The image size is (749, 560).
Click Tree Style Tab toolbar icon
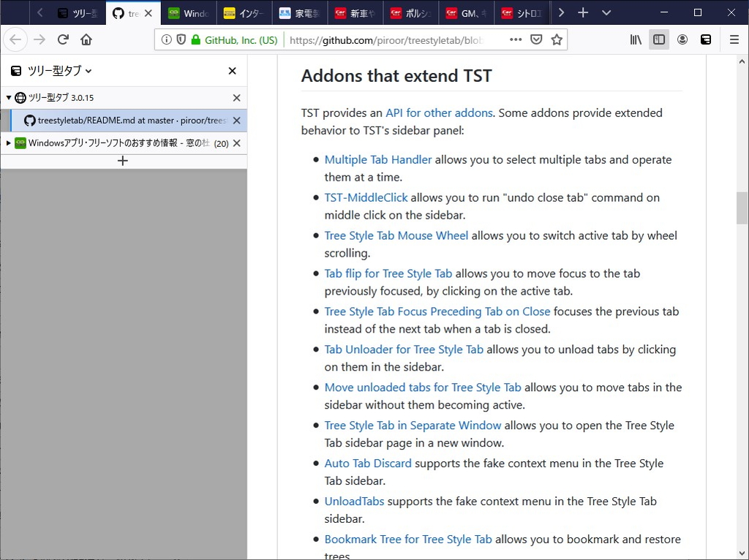[706, 39]
